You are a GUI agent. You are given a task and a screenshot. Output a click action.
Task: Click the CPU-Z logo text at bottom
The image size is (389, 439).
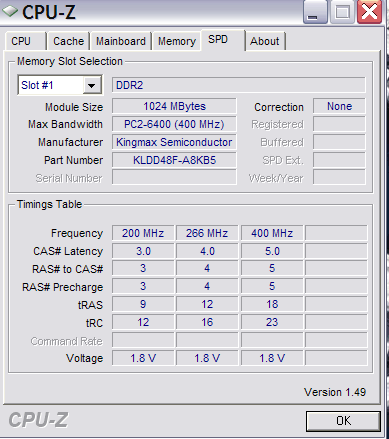pos(38,420)
